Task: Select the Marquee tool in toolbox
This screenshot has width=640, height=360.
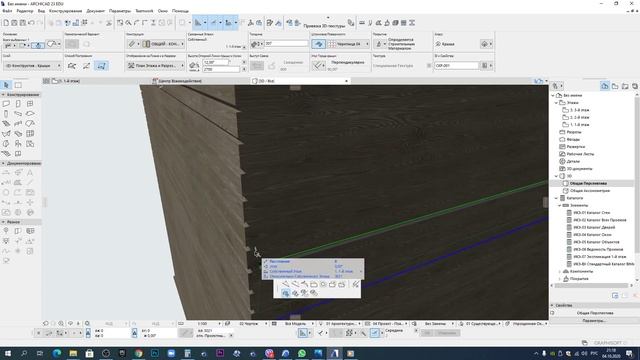Action: [18, 85]
